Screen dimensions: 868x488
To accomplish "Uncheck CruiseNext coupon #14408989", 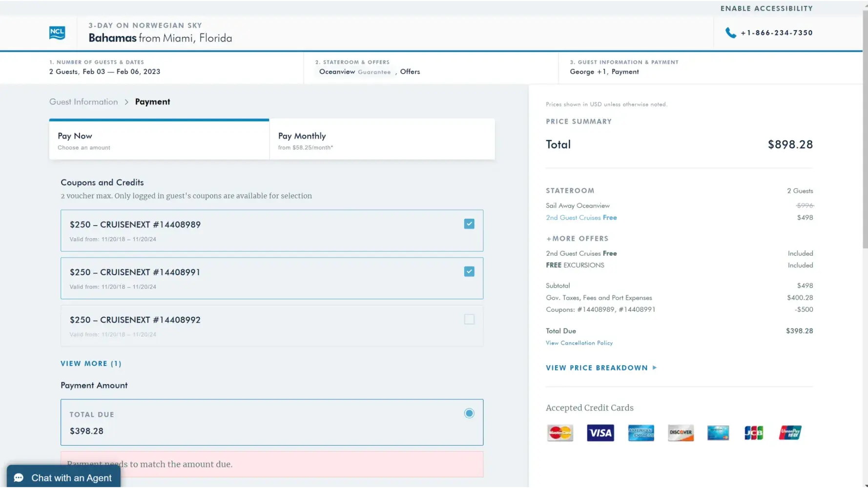I will pos(469,224).
